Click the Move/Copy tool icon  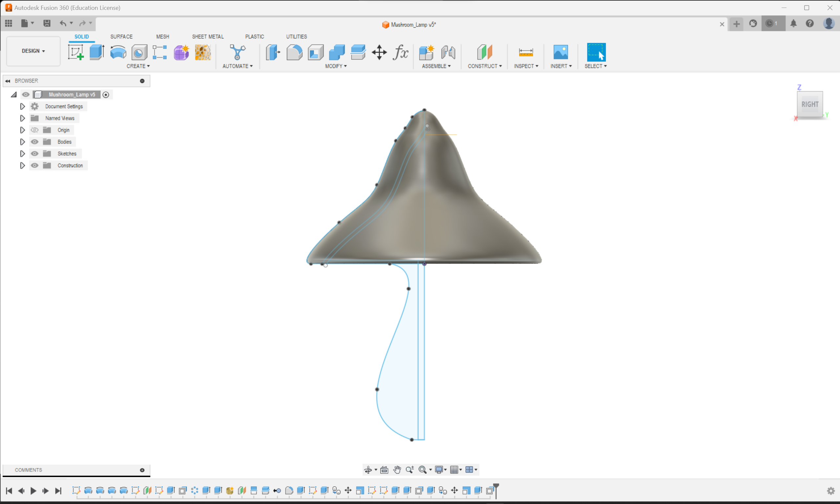(x=379, y=52)
